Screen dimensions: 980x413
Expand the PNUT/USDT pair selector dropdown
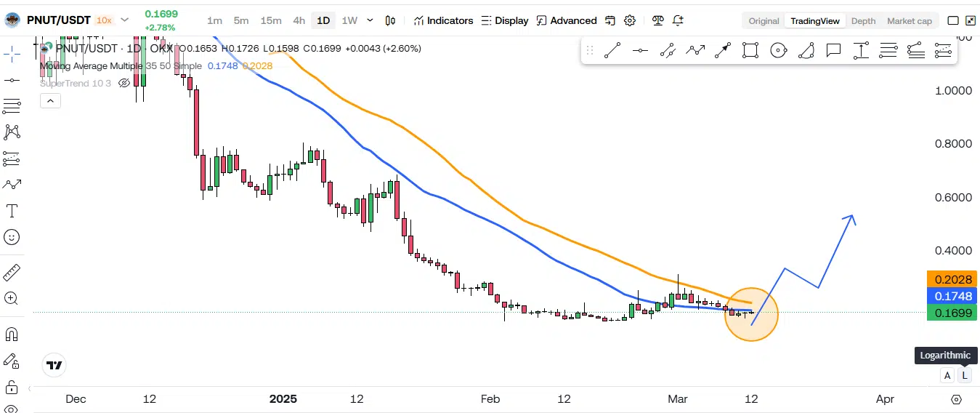(124, 20)
